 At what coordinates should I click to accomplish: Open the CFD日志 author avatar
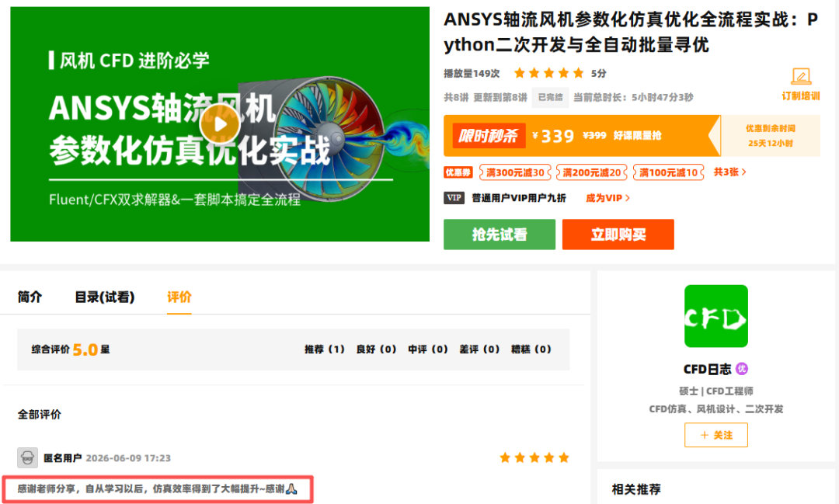click(x=716, y=315)
